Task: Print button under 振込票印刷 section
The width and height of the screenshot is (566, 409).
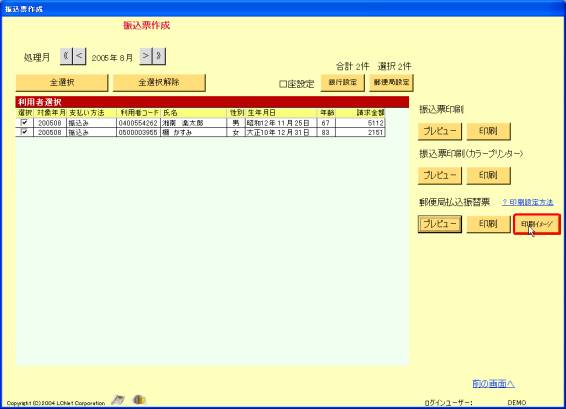Action: [x=488, y=131]
